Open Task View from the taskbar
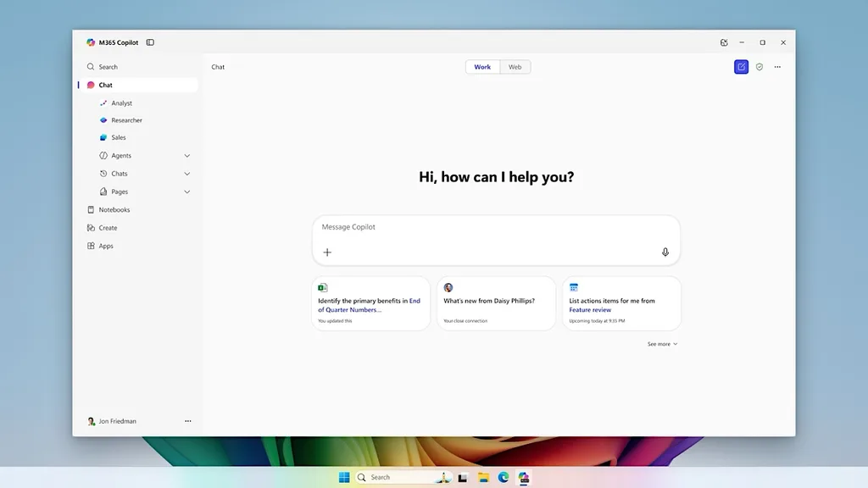868x488 pixels. click(x=463, y=478)
